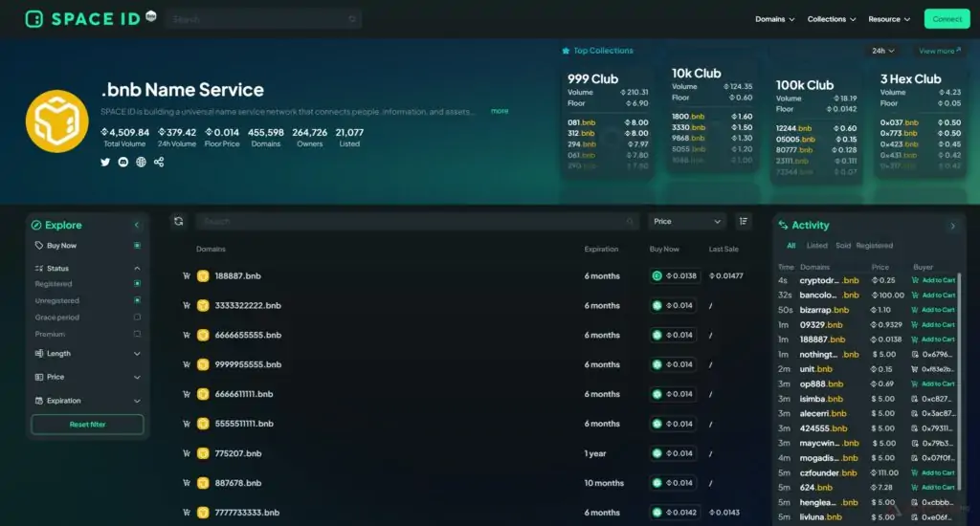Click the Connect button
Viewport: 980px width, 526px height.
point(947,19)
